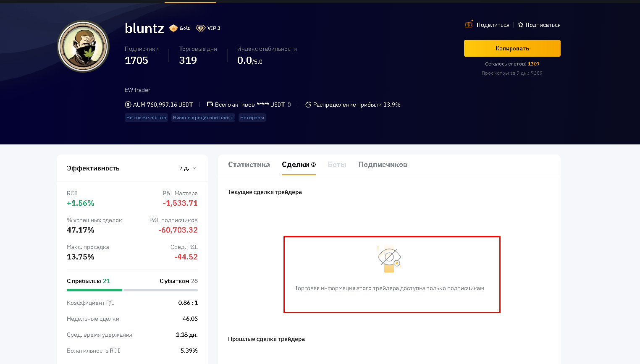Click the info icon next to Сделки
Viewport: 640px width, 364px height.
313,165
